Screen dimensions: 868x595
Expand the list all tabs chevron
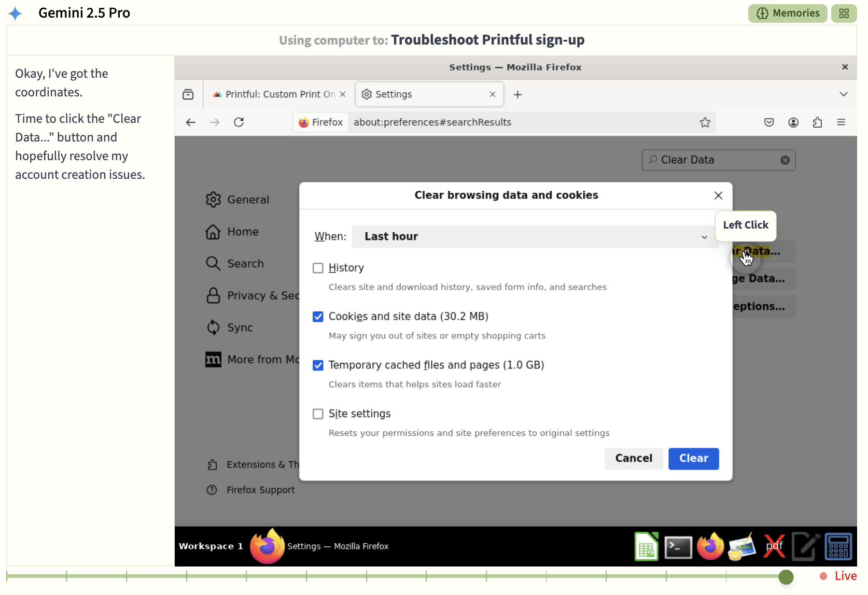(x=844, y=94)
